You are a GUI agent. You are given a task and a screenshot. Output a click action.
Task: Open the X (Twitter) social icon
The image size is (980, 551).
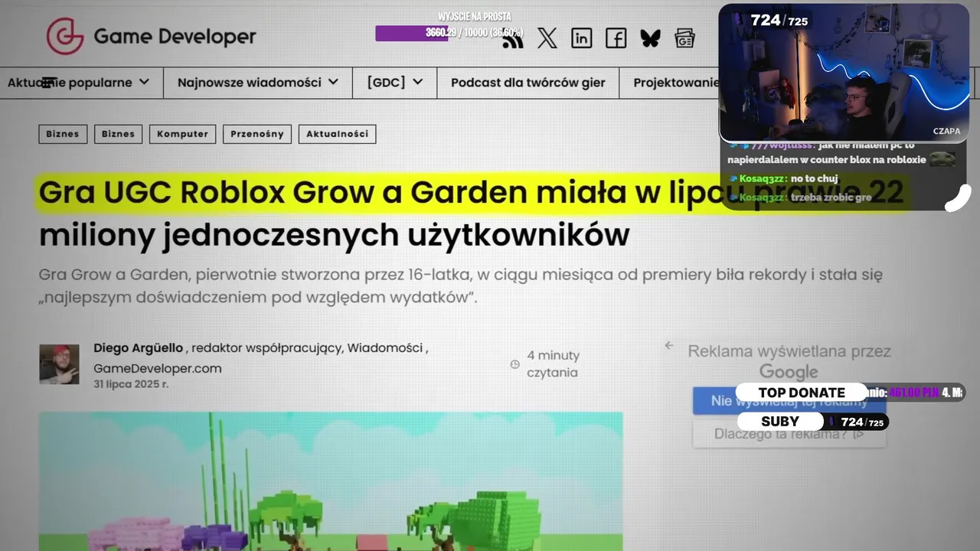[547, 37]
